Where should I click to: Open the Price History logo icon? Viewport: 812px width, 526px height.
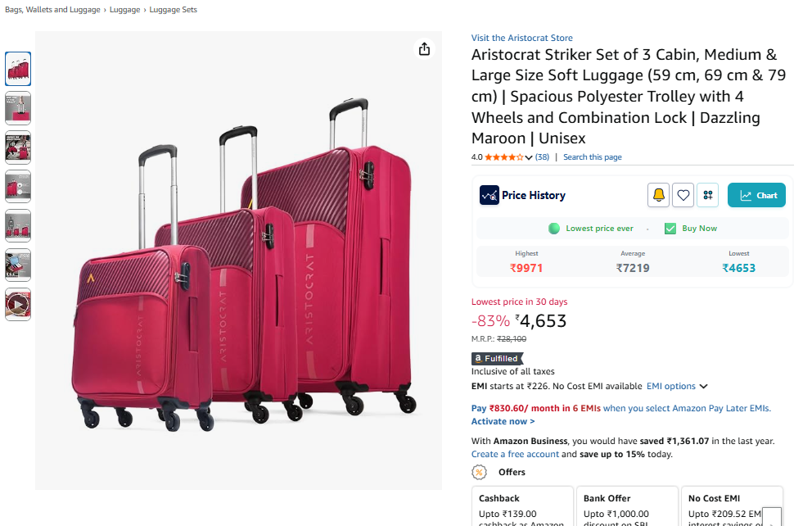pyautogui.click(x=489, y=195)
